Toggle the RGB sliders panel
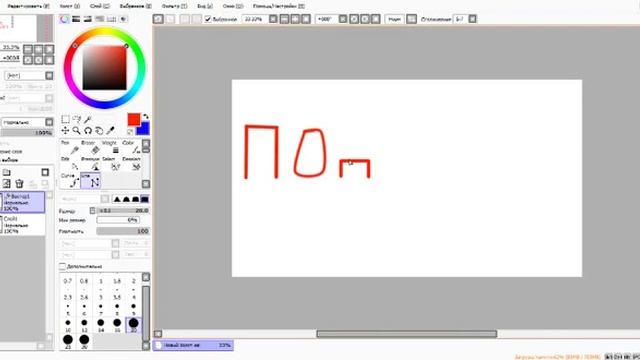The image size is (640, 360). click(76, 19)
